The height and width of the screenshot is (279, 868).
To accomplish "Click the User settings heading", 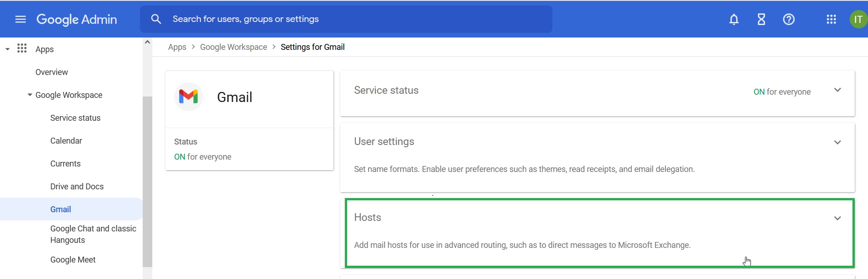I will [384, 142].
